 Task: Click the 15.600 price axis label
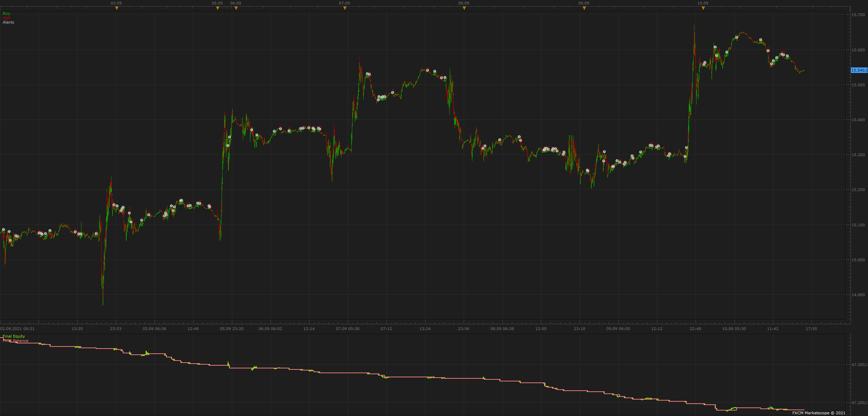pos(858,50)
